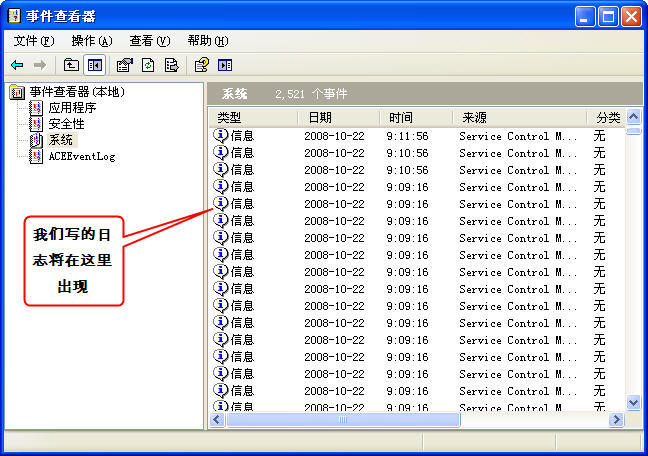
Task: Open the 文件(F) menu
Action: pos(34,41)
